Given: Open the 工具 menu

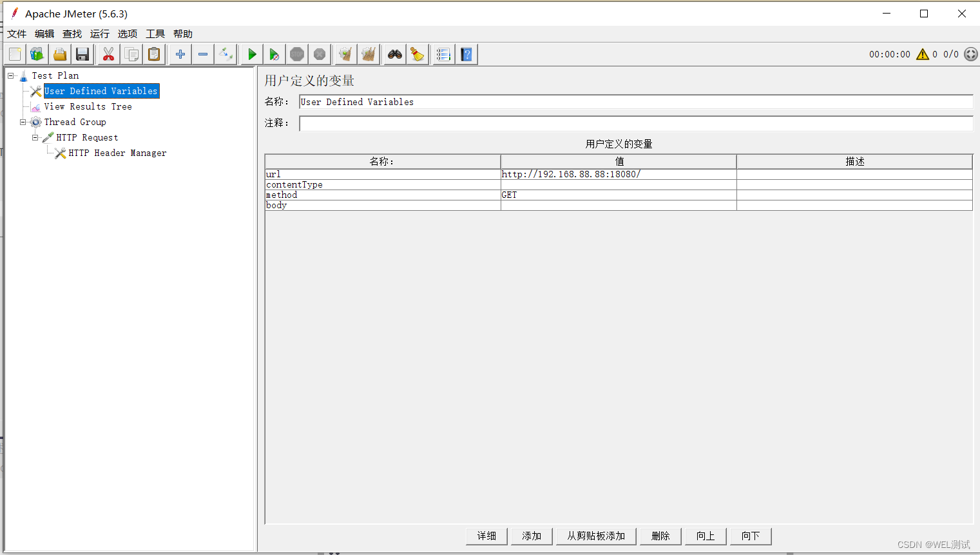Looking at the screenshot, I should click(155, 34).
